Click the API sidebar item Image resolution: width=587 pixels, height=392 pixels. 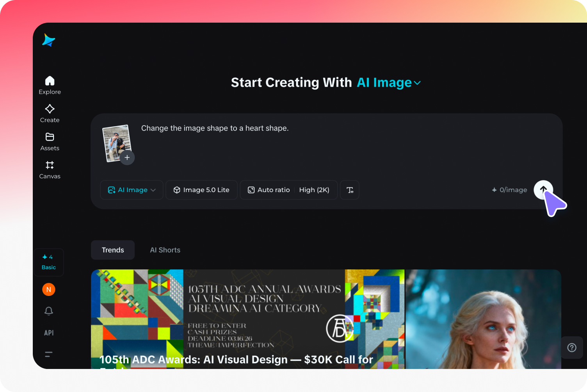pos(48,333)
